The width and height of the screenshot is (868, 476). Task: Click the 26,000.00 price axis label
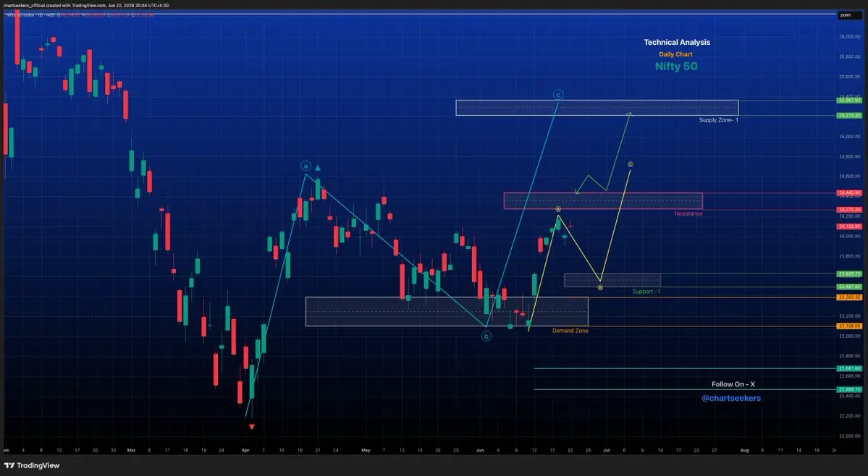pos(850,36)
